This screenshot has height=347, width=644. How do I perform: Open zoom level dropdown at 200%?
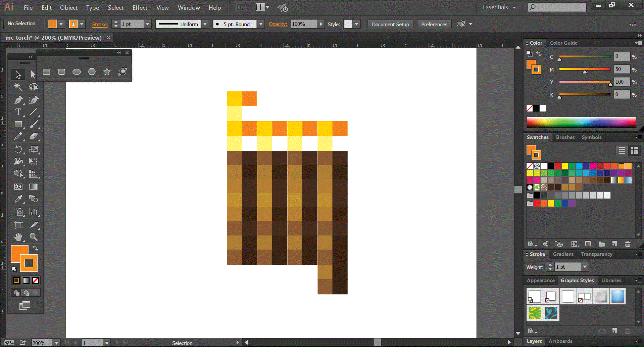pyautogui.click(x=56, y=343)
